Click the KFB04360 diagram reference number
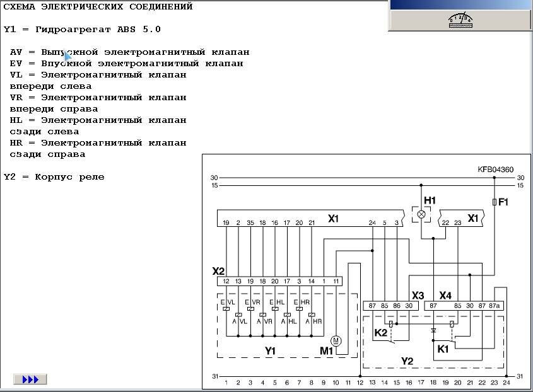This screenshot has height=392, width=533. click(495, 170)
